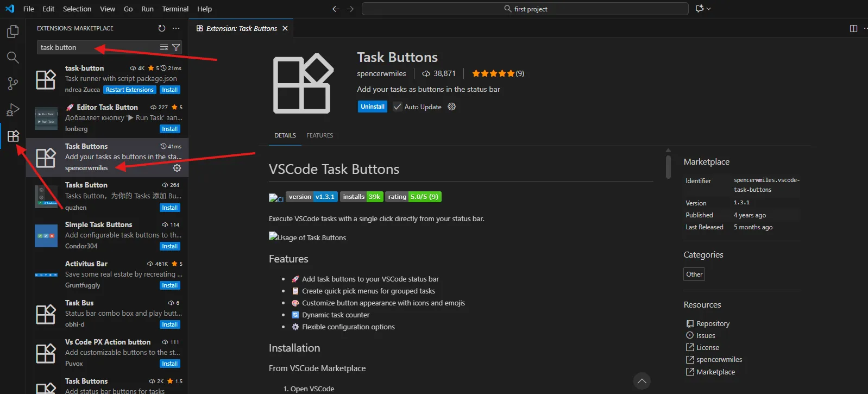This screenshot has width=868, height=394.
Task: Open the Repository resource link
Action: (x=713, y=323)
